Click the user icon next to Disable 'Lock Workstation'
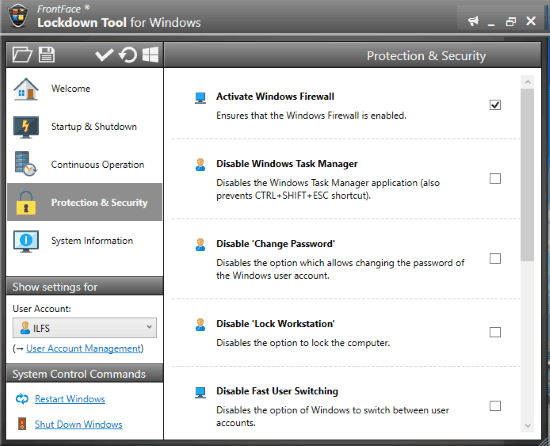The height and width of the screenshot is (446, 550). click(200, 324)
